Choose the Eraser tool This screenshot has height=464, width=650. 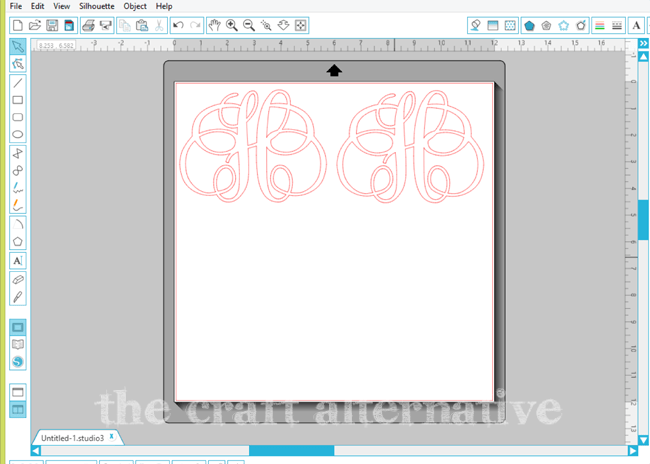coord(17,279)
